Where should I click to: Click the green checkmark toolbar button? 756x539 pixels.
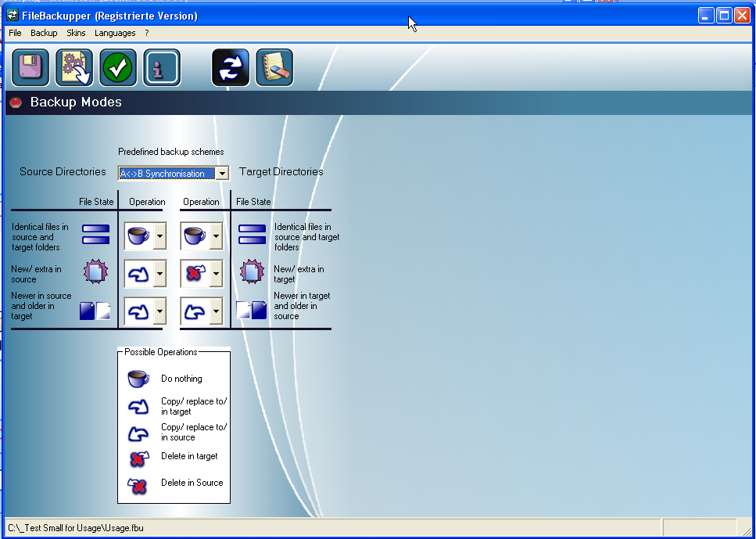click(118, 67)
